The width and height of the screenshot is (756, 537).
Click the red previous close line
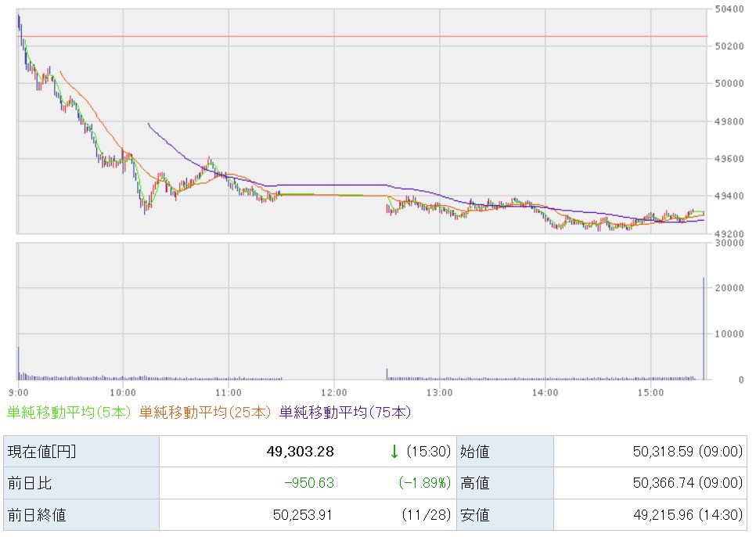click(360, 37)
